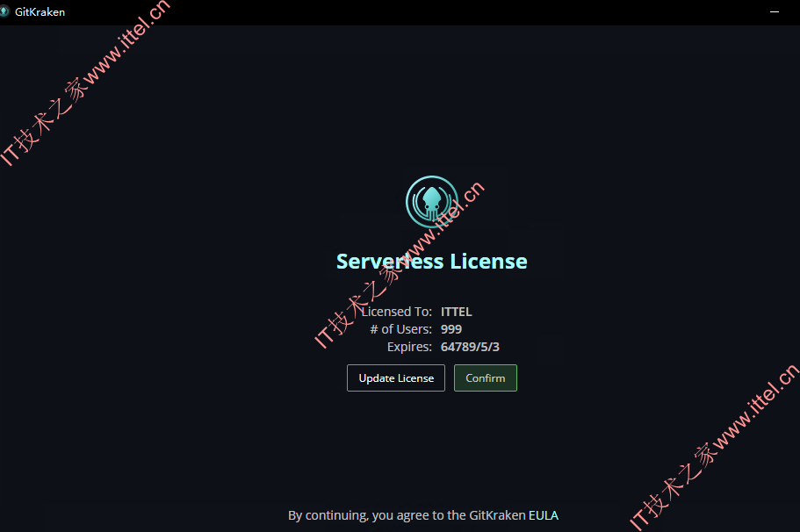
Task: Open the GitKraken EULA link
Action: [544, 515]
